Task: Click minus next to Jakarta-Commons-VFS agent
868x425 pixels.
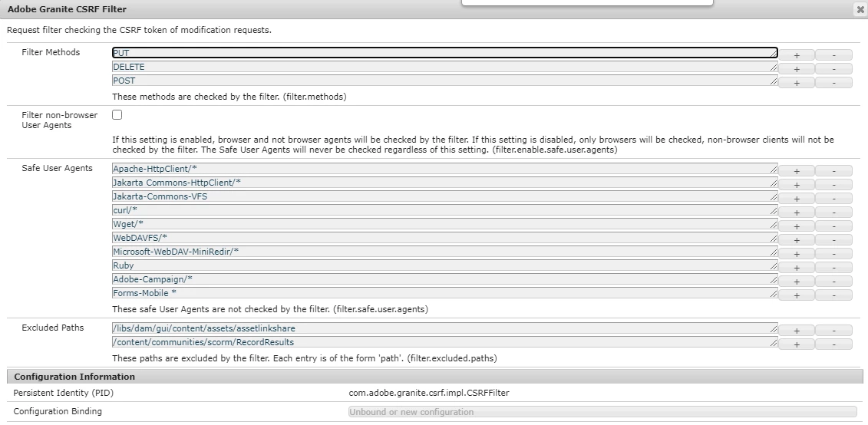Action: pos(833,198)
